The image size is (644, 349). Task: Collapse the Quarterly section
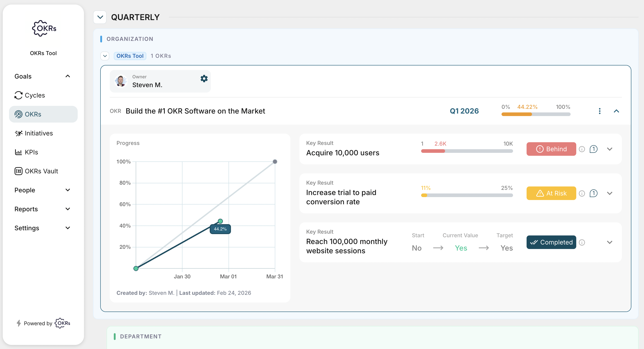point(100,17)
